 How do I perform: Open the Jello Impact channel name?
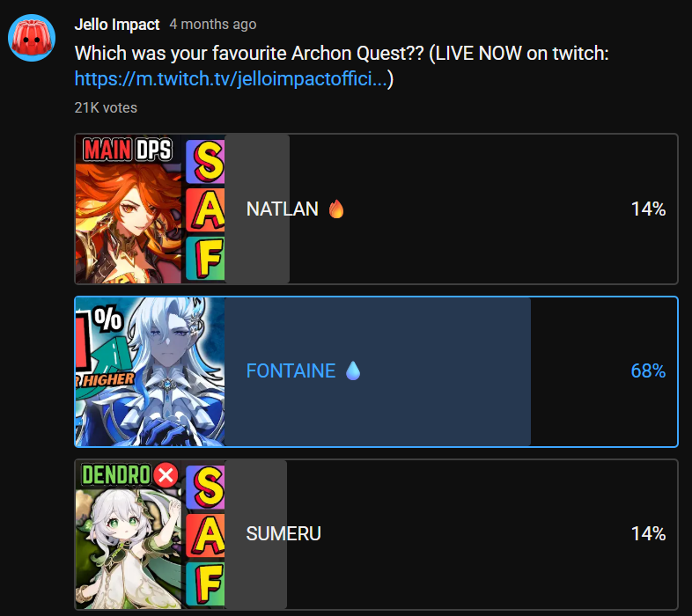(117, 25)
